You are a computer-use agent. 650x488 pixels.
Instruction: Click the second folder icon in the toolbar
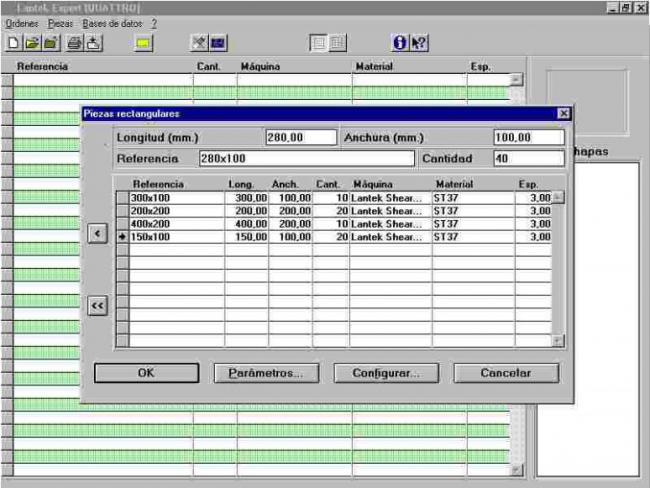[x=51, y=43]
